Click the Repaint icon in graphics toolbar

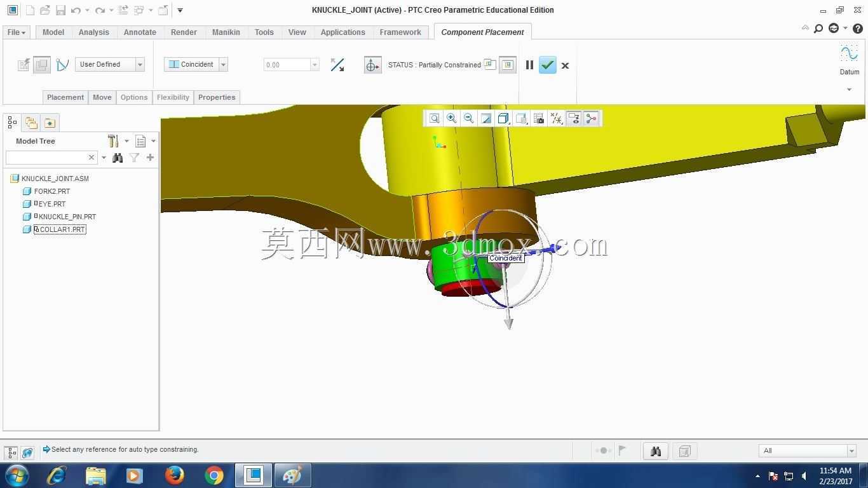click(x=486, y=118)
